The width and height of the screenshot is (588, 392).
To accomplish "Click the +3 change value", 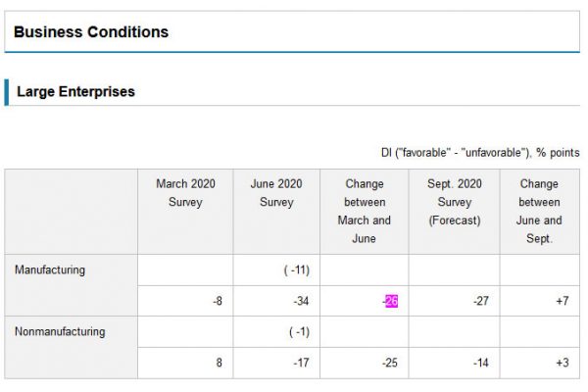I will [561, 364].
